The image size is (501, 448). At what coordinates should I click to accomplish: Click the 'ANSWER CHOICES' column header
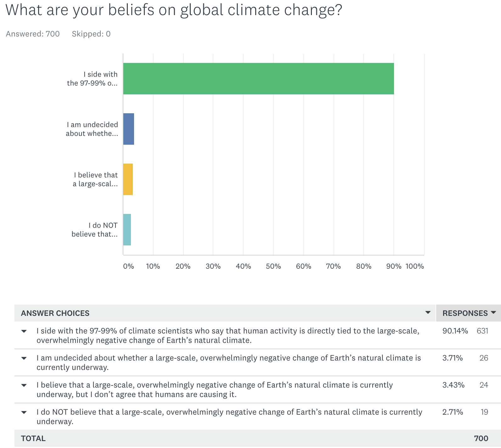55,313
